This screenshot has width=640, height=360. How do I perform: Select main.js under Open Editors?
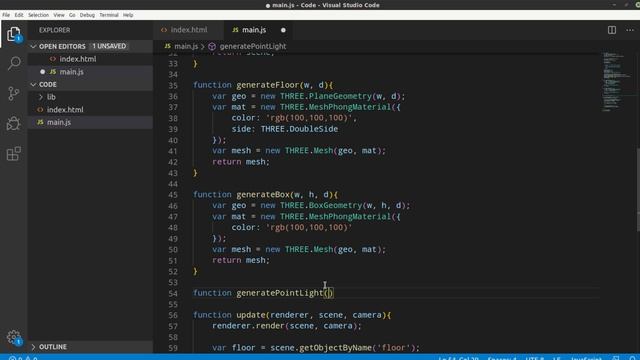coord(71,71)
